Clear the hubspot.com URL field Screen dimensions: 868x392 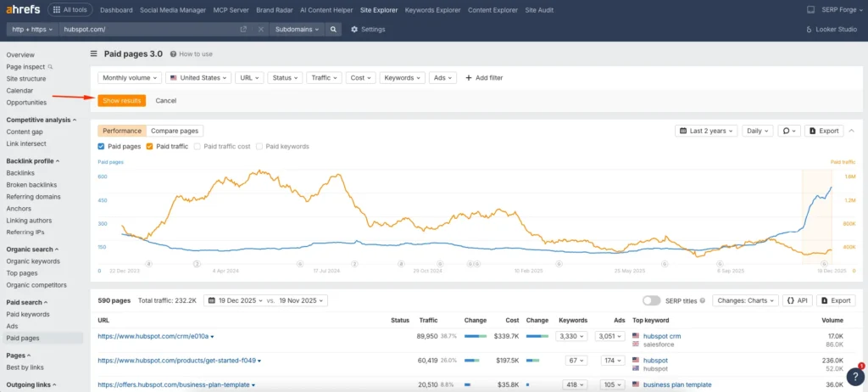259,29
